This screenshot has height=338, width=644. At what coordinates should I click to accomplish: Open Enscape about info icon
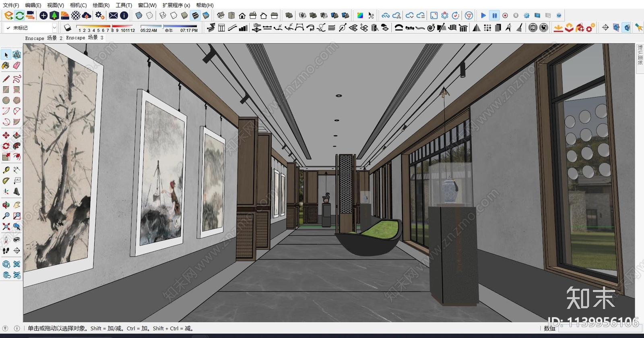124,15
